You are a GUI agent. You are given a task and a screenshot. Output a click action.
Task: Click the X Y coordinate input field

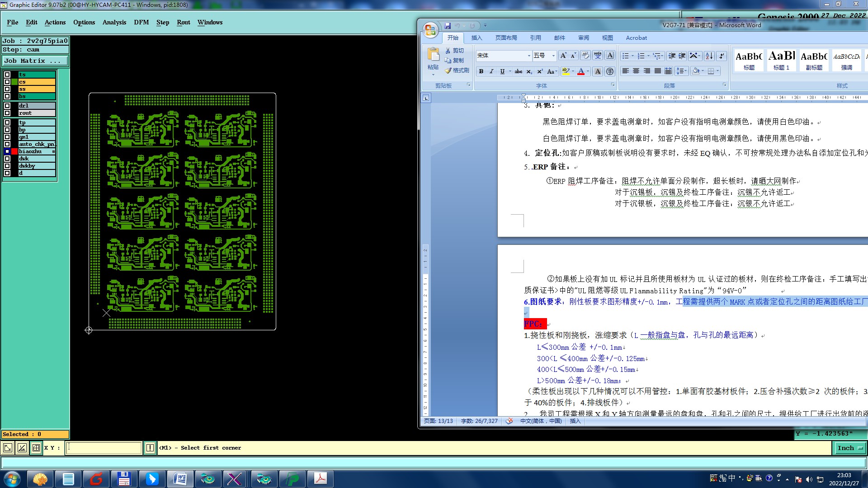pyautogui.click(x=104, y=448)
